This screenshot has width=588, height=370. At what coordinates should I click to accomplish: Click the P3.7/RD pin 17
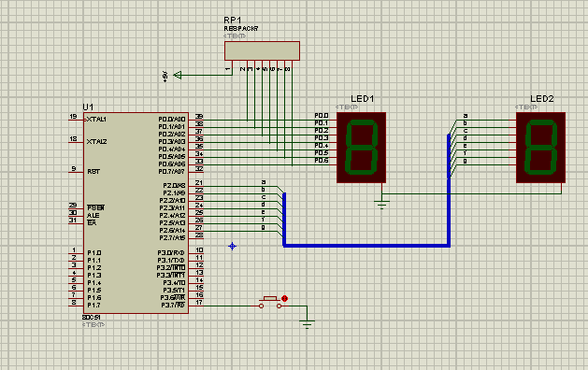coord(195,306)
